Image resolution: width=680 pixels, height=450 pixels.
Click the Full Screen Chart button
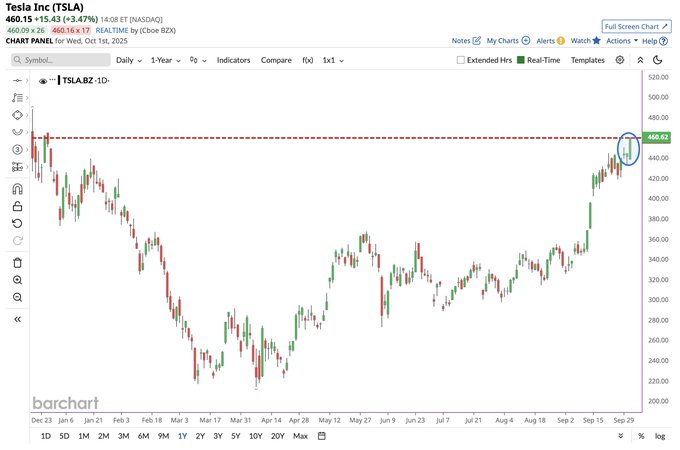[636, 26]
